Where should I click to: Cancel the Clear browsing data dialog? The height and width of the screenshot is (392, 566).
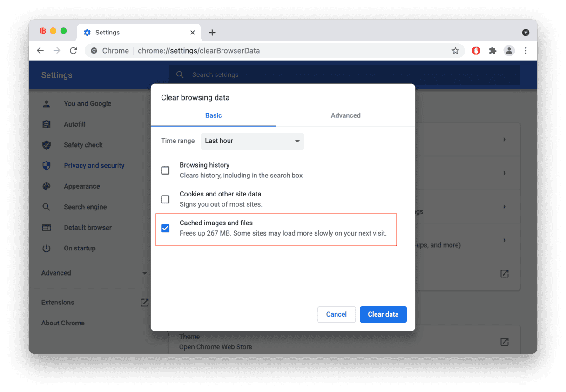click(336, 314)
